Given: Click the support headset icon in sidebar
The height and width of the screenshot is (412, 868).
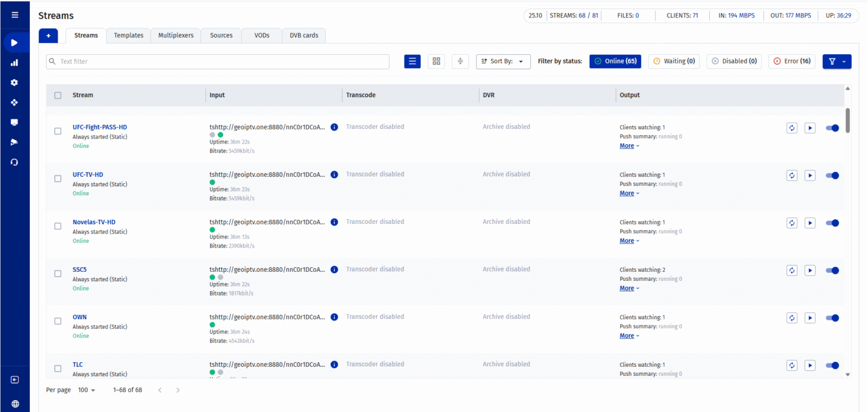Looking at the screenshot, I should 15,162.
